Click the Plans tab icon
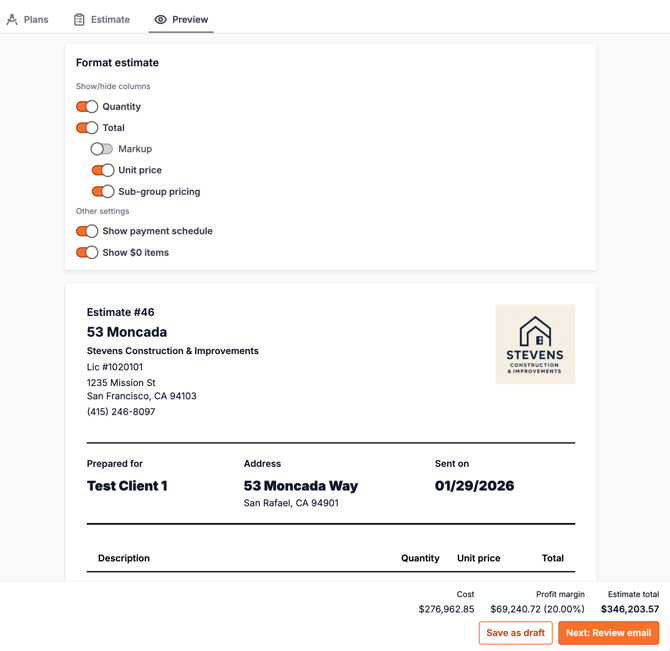The width and height of the screenshot is (670, 651). point(12,19)
